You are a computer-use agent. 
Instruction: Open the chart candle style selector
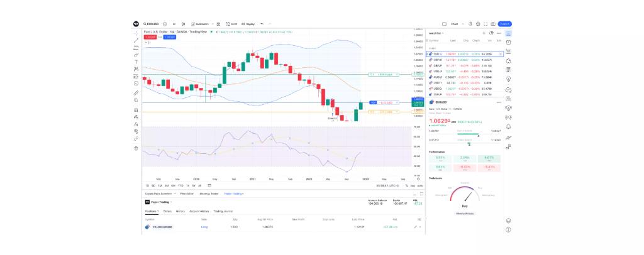pos(183,24)
